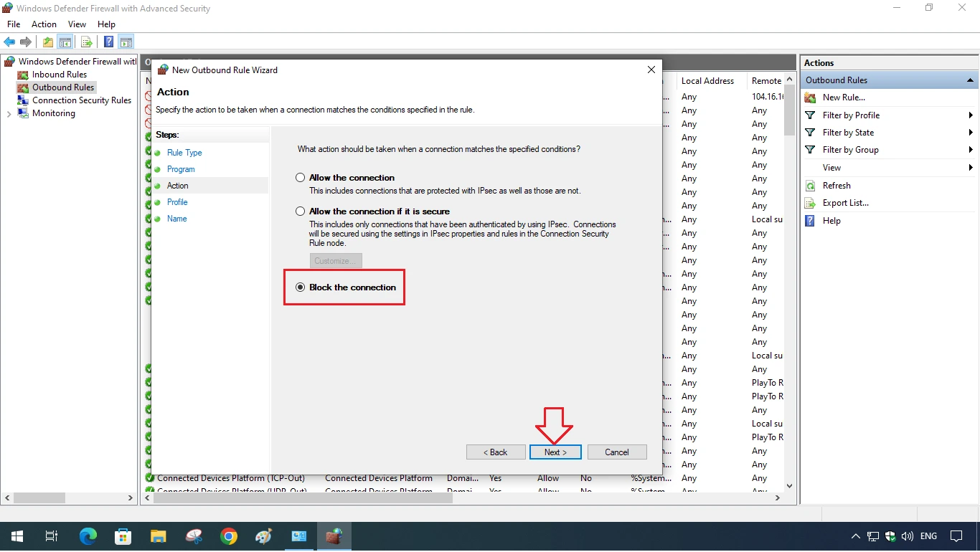Screen dimensions: 980x552
Task: Select the Allow the connection radio button
Action: (x=301, y=178)
